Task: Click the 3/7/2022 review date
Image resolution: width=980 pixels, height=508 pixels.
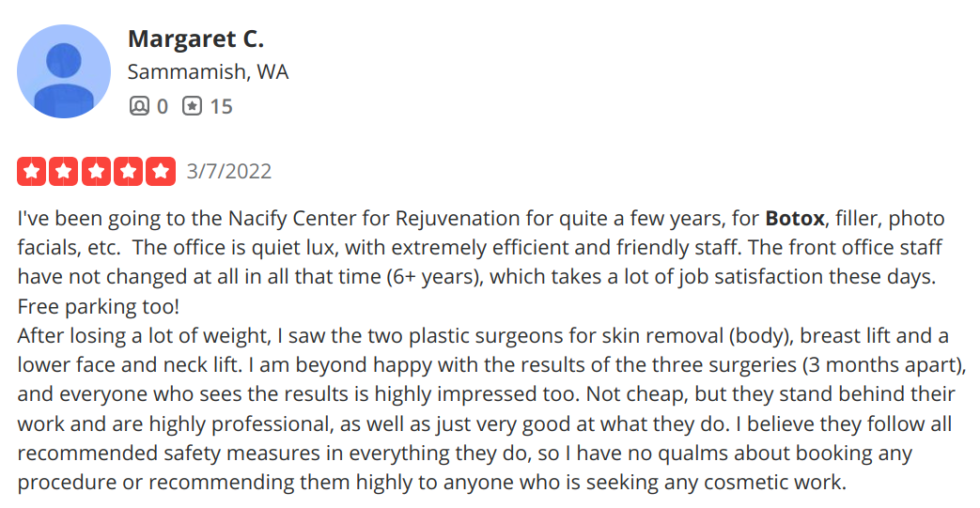Action: coord(229,171)
